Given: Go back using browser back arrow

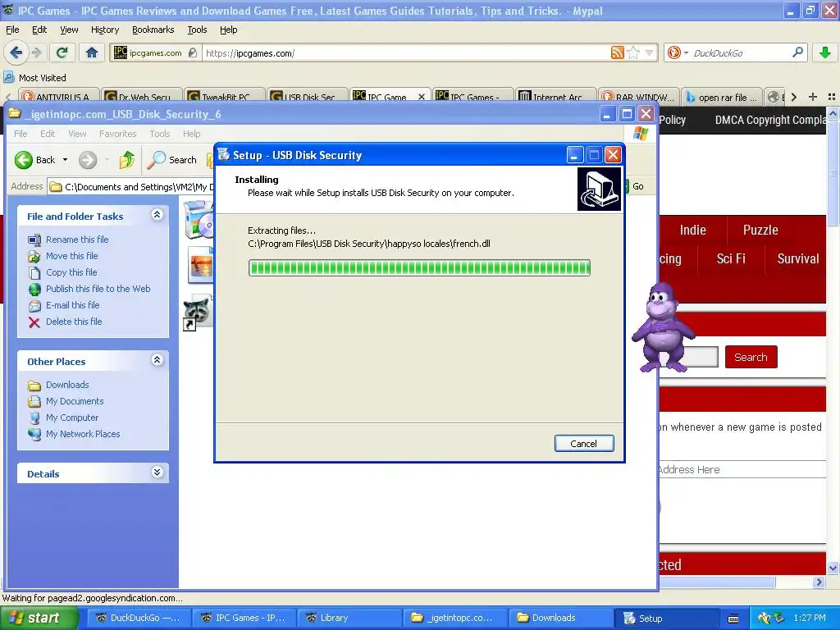Looking at the screenshot, I should pos(16,52).
